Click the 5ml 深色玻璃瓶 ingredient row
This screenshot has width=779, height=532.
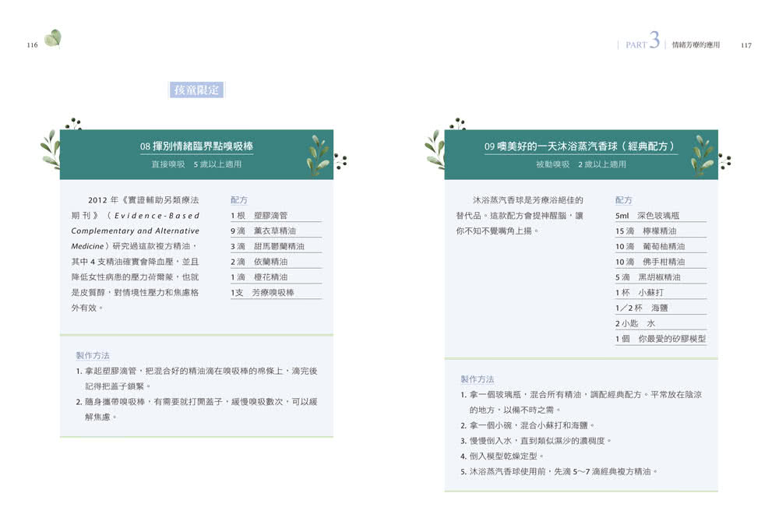[x=647, y=215]
